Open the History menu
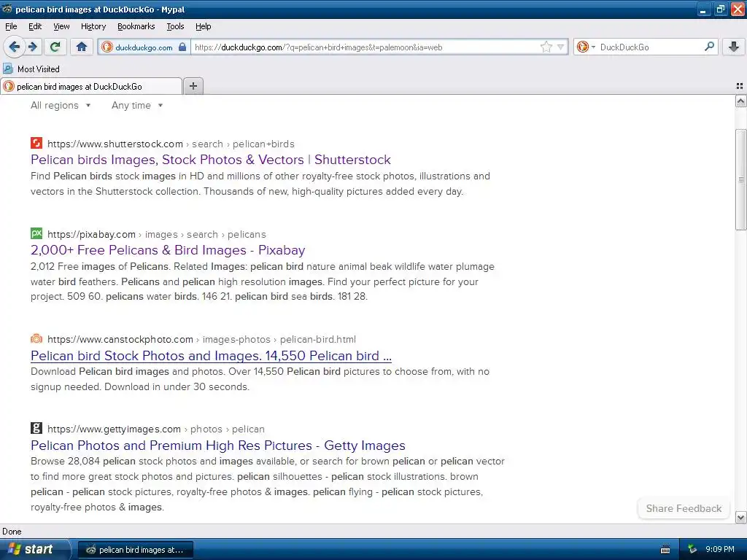 coord(93,26)
